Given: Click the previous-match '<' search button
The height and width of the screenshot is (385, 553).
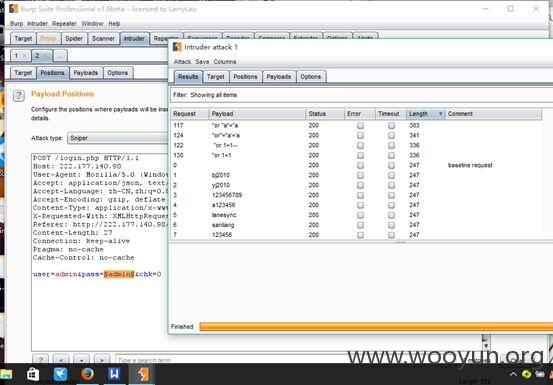Looking at the screenshot, I should point(61,360).
